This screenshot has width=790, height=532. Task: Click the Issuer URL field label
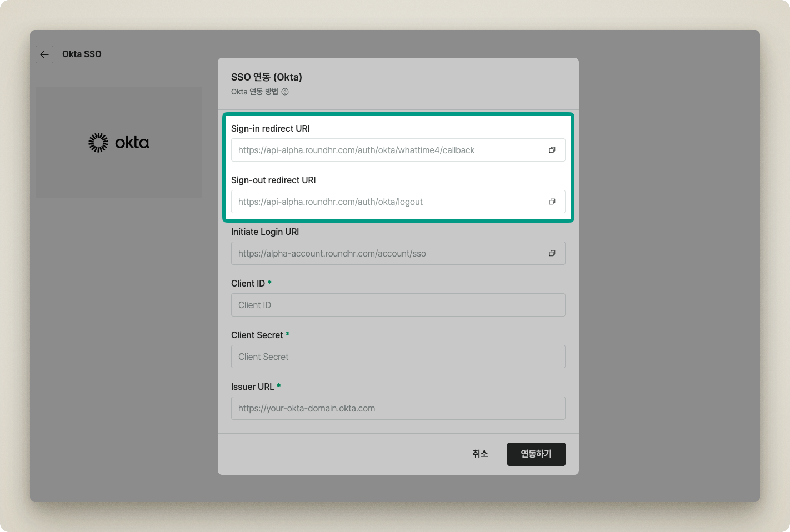pos(253,387)
